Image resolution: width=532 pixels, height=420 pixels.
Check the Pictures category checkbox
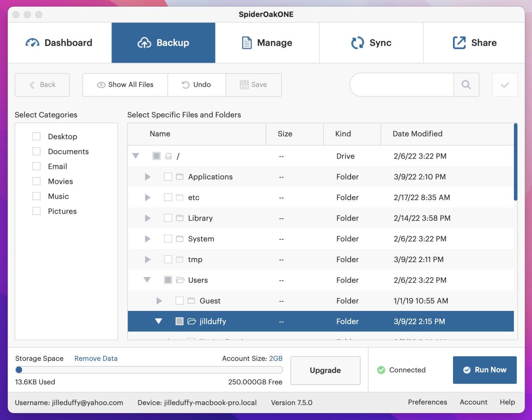point(36,211)
